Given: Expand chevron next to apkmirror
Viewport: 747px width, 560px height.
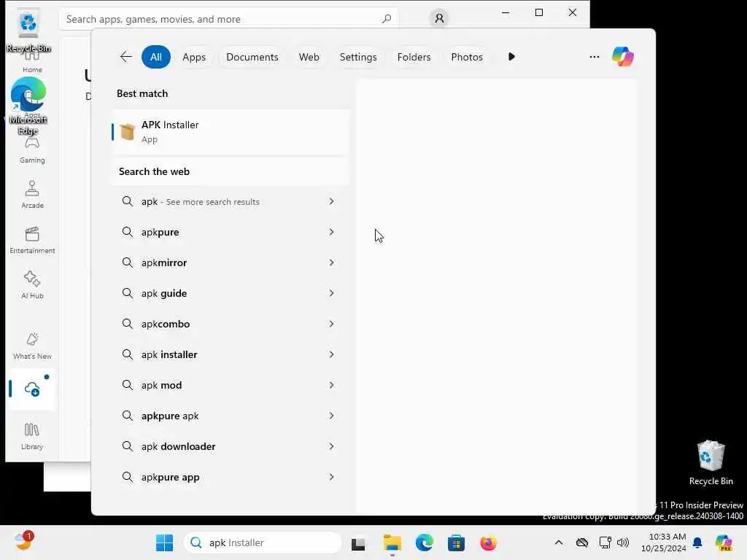Looking at the screenshot, I should 331,262.
